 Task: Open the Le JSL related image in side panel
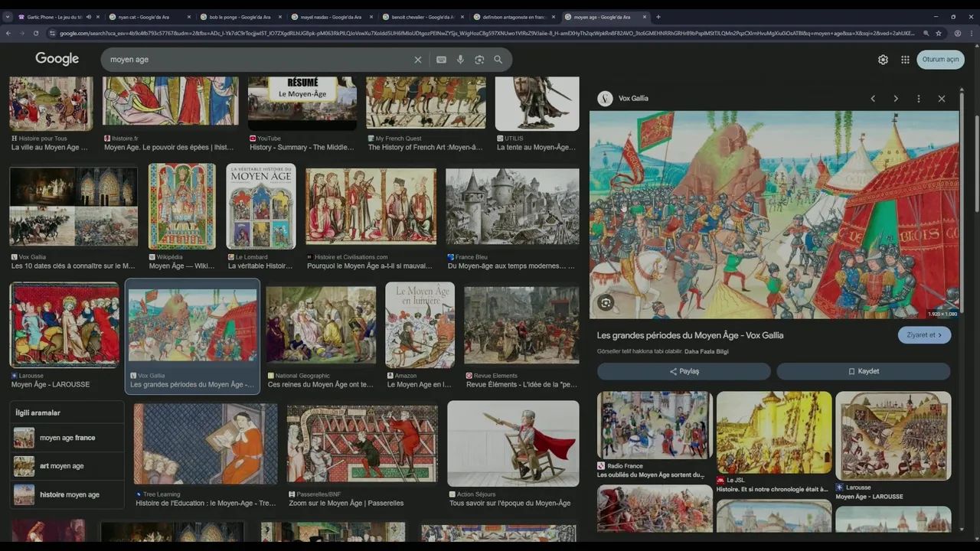(x=774, y=432)
